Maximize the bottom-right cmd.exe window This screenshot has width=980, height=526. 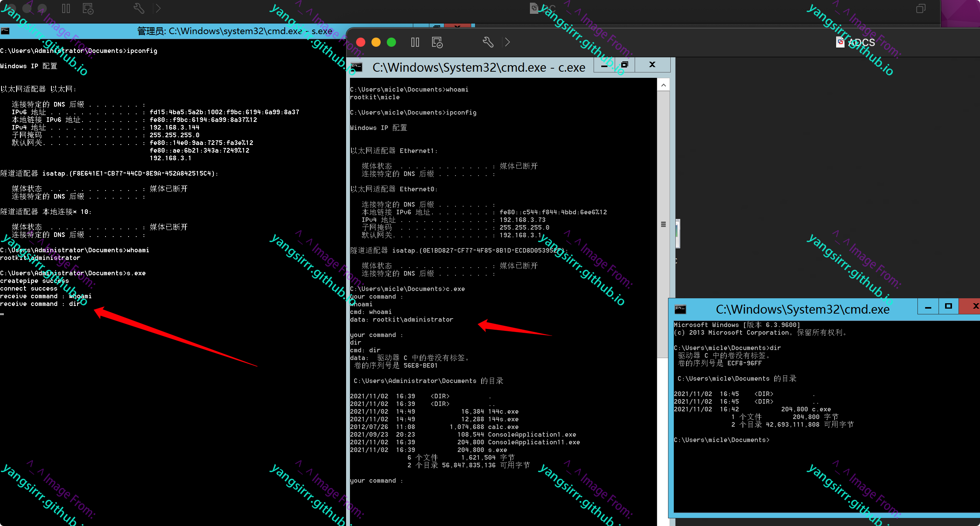click(x=949, y=306)
